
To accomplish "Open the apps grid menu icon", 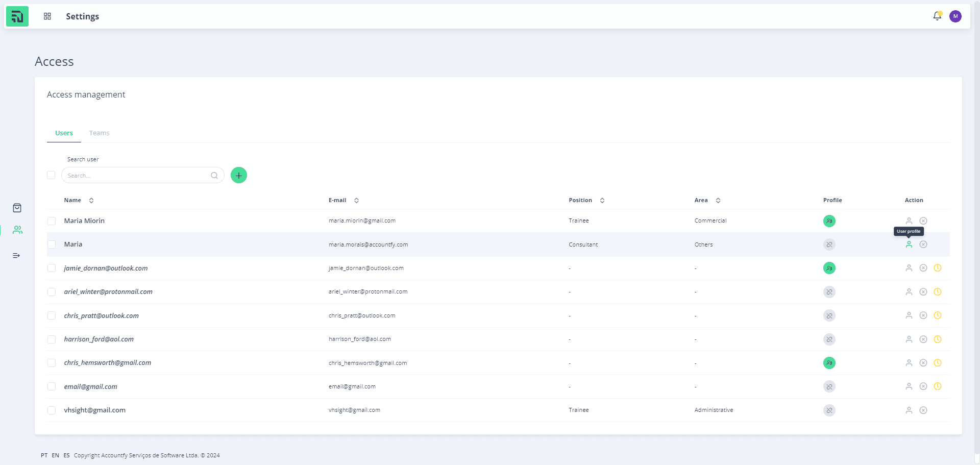I will click(47, 16).
